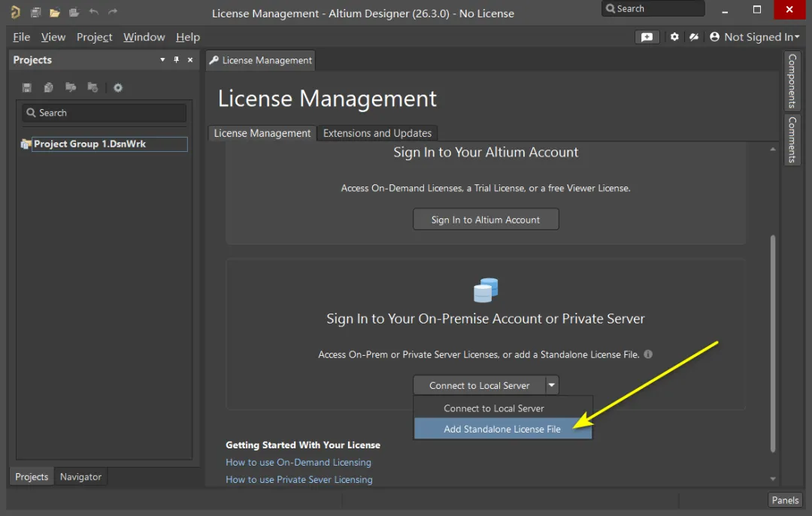Open preferences via the top-right gear icon
812x516 pixels.
coord(674,37)
